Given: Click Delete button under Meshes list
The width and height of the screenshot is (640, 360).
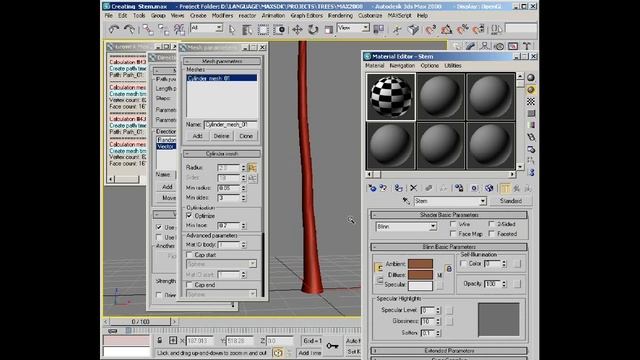Looking at the screenshot, I should point(221,136).
